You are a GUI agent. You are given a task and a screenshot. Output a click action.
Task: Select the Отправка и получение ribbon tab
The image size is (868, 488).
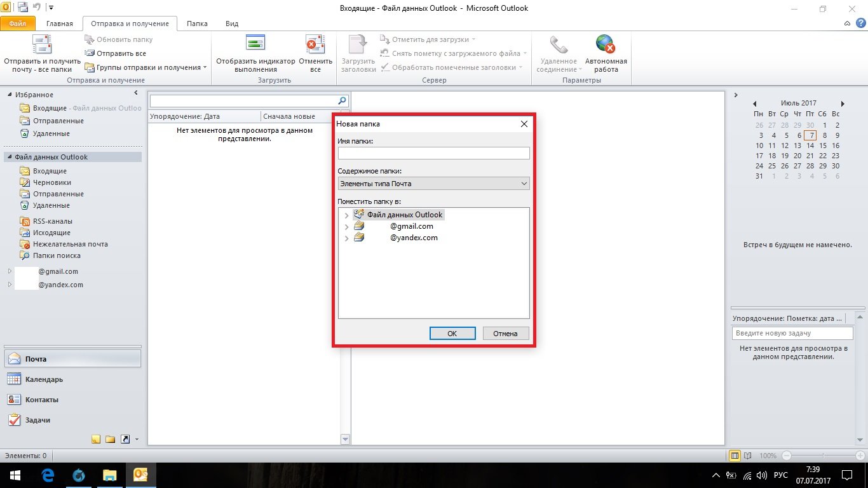pos(130,24)
